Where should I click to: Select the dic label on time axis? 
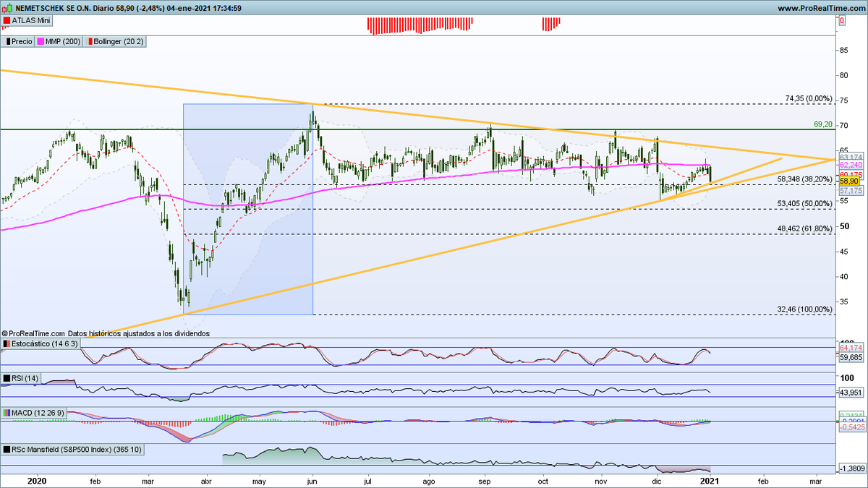pos(657,480)
